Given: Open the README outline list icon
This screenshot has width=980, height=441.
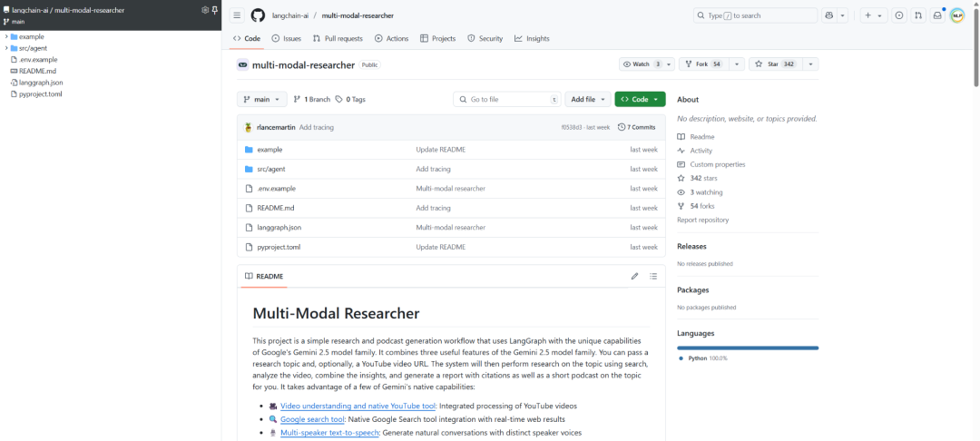Looking at the screenshot, I should pos(653,276).
